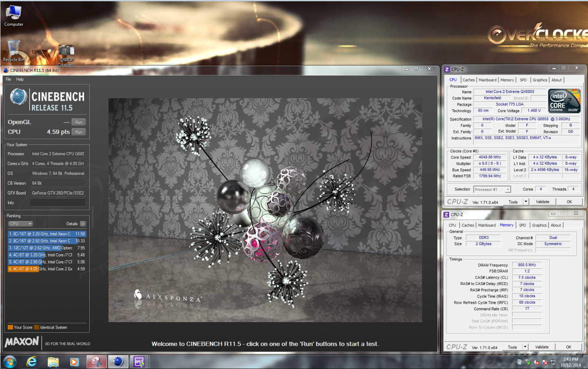This screenshot has width=588, height=369.
Task: Click the Info input field in Your System
Action: [58, 203]
